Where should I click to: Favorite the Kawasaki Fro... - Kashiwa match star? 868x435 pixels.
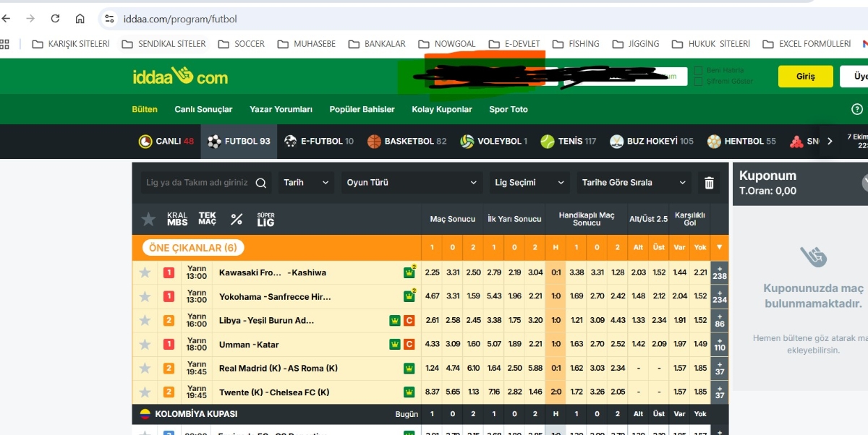[145, 272]
